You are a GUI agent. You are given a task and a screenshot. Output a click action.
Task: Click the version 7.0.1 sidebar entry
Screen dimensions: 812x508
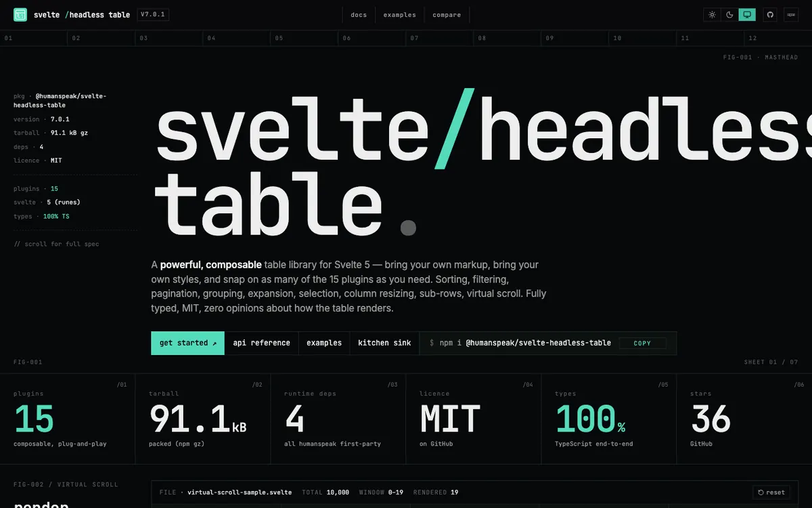pyautogui.click(x=41, y=119)
